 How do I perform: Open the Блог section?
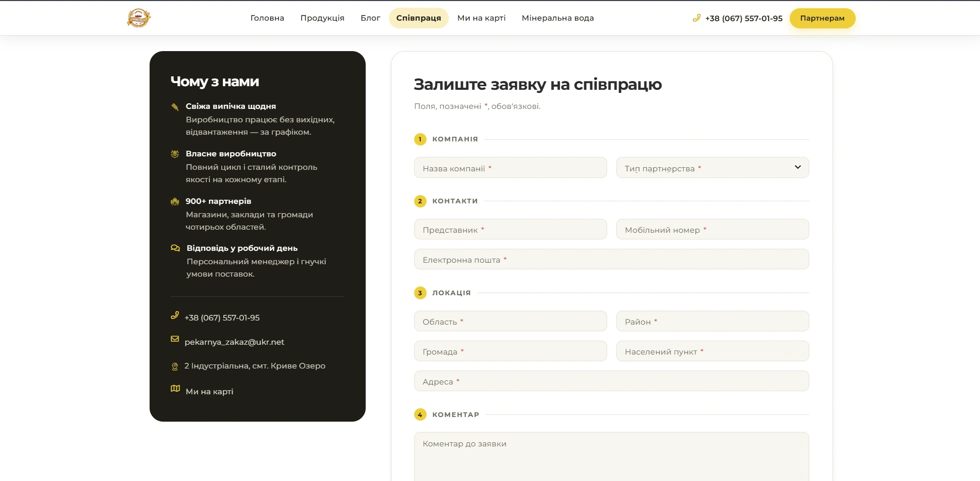point(370,18)
